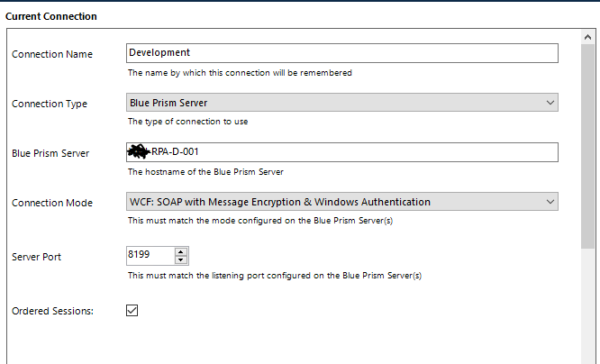Click the Blue Prism Server label
Image resolution: width=600 pixels, height=364 pixels.
pyautogui.click(x=50, y=153)
